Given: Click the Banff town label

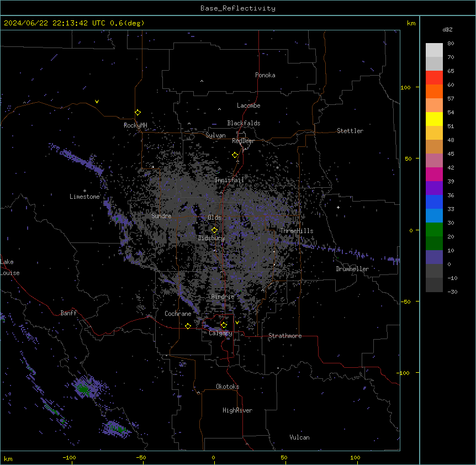Looking at the screenshot, I should (68, 313).
